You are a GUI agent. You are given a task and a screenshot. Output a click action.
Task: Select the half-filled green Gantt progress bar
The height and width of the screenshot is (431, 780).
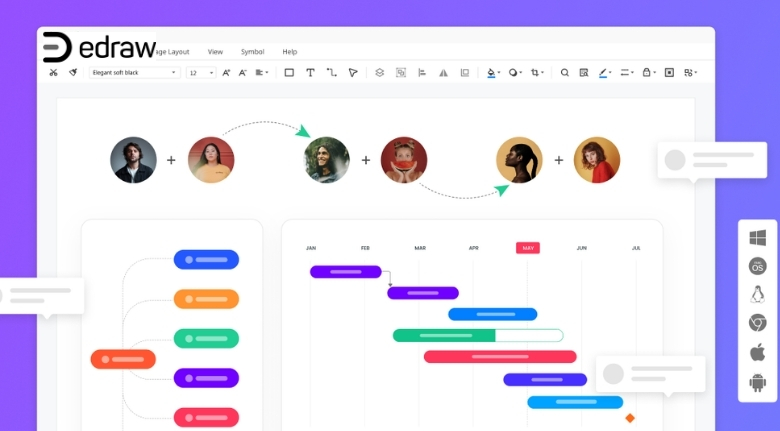[x=478, y=335]
